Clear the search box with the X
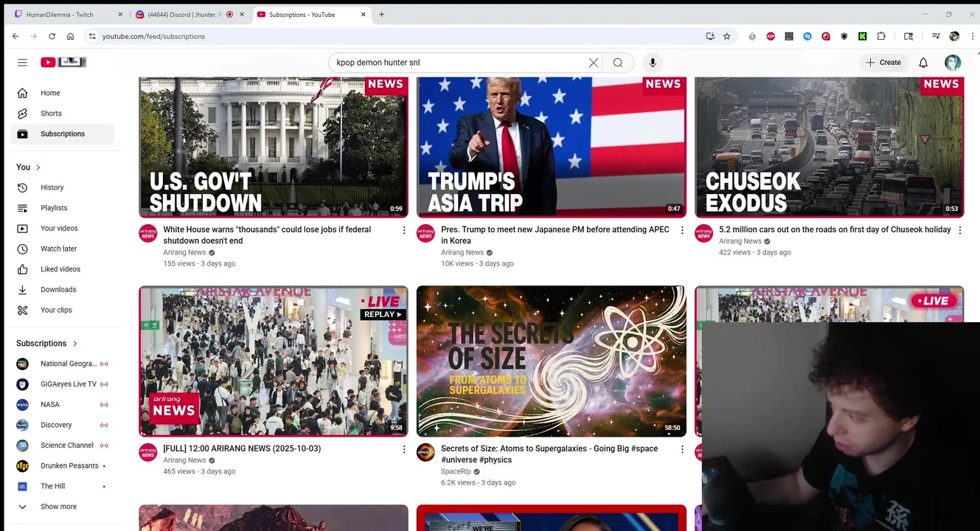 click(x=594, y=63)
